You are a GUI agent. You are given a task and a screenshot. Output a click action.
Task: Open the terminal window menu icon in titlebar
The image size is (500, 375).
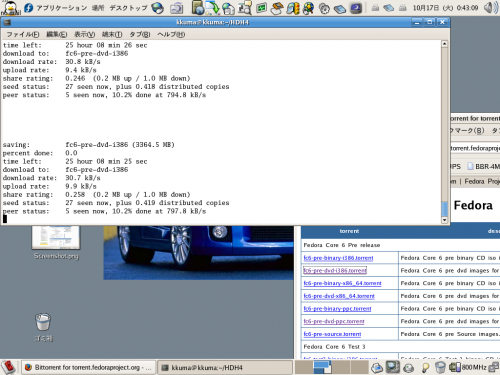coord(7,22)
